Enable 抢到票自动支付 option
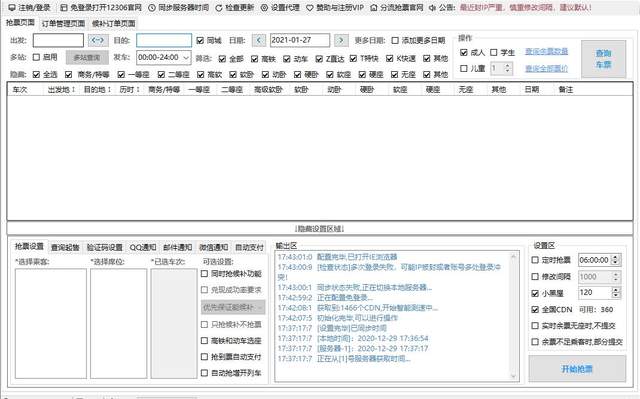640x399 pixels. tap(204, 357)
